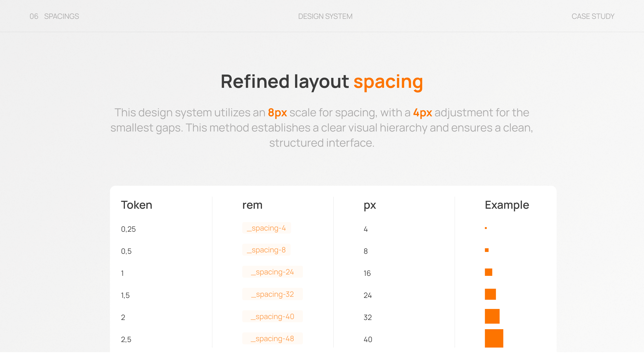Click the px column header
Image resolution: width=644 pixels, height=354 pixels.
point(370,205)
